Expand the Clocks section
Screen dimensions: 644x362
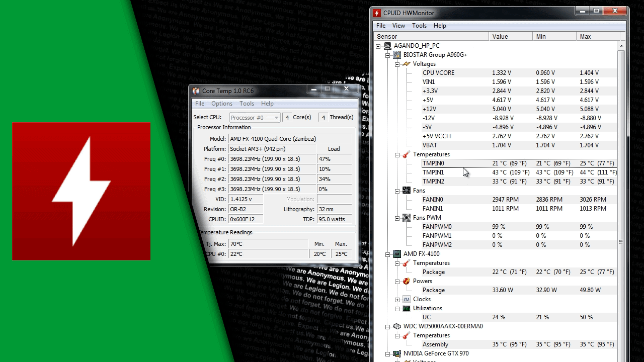tap(397, 299)
